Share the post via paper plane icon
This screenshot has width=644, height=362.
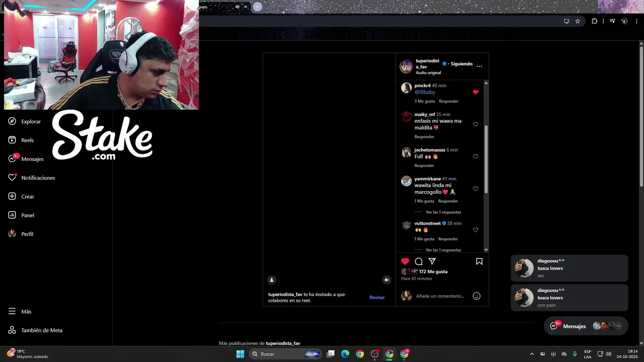pyautogui.click(x=432, y=261)
